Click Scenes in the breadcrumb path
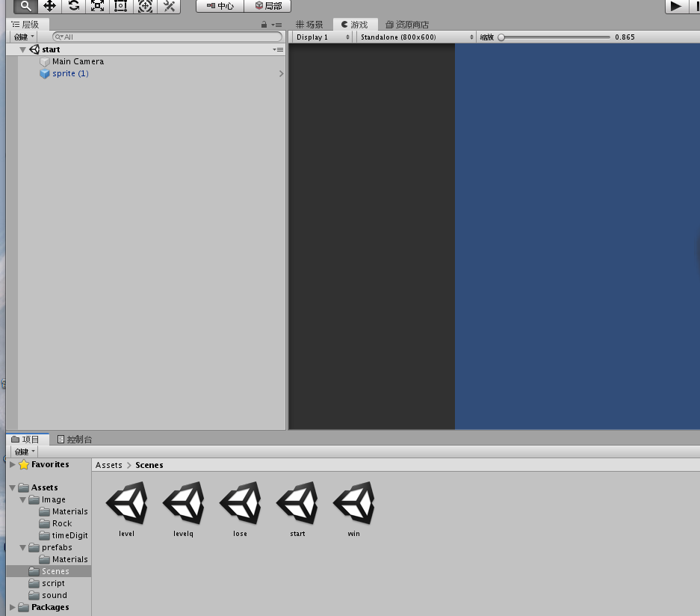This screenshot has height=616, width=700. 149,465
